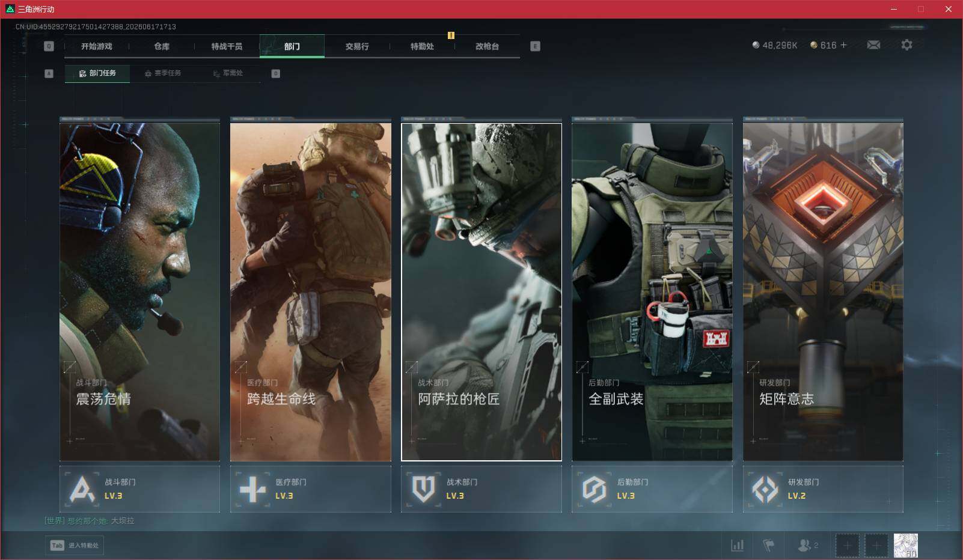Click the expand icon on 阿萨拉的枪匠 card
The width and height of the screenshot is (963, 560).
click(x=411, y=367)
